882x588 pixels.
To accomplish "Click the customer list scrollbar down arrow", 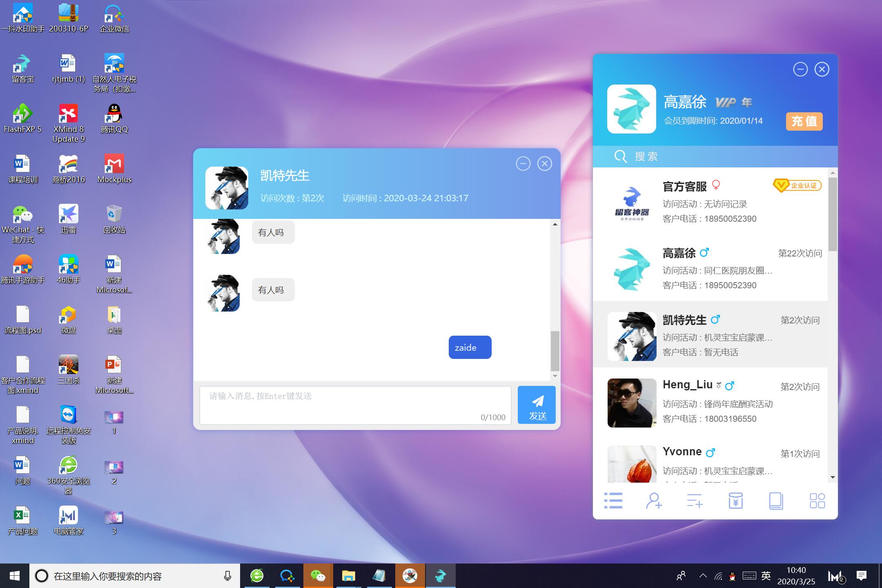I will click(833, 477).
